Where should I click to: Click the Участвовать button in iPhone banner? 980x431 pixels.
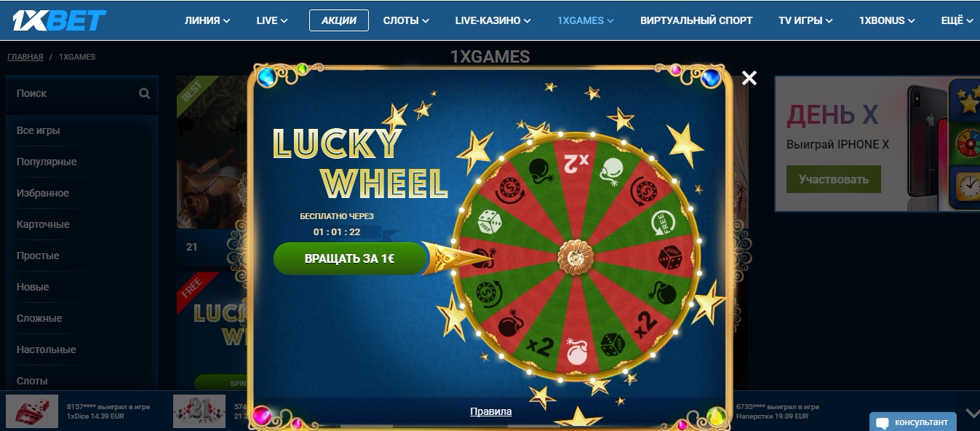pyautogui.click(x=833, y=179)
